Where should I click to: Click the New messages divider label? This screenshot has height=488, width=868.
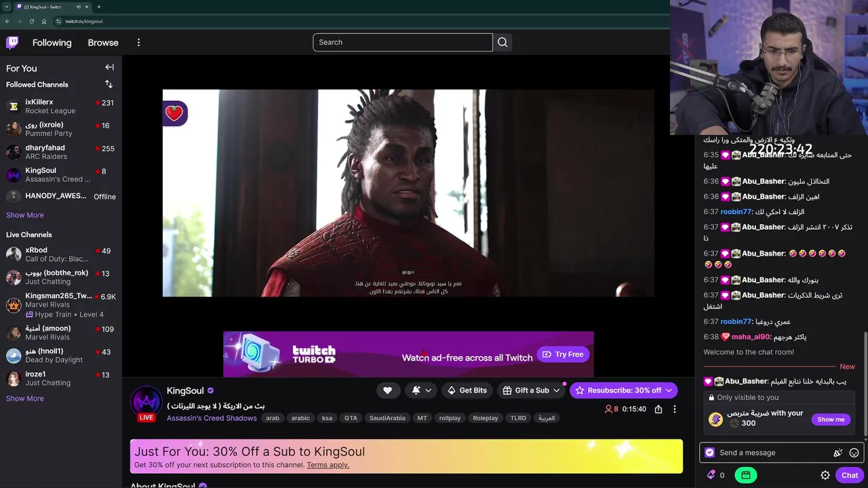pos(847,367)
